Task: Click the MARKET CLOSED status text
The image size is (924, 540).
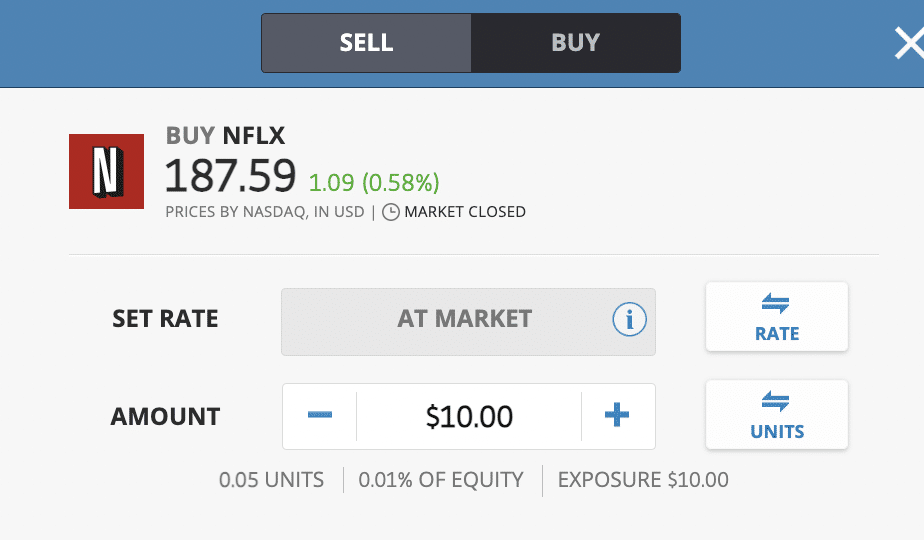Action: coord(465,212)
